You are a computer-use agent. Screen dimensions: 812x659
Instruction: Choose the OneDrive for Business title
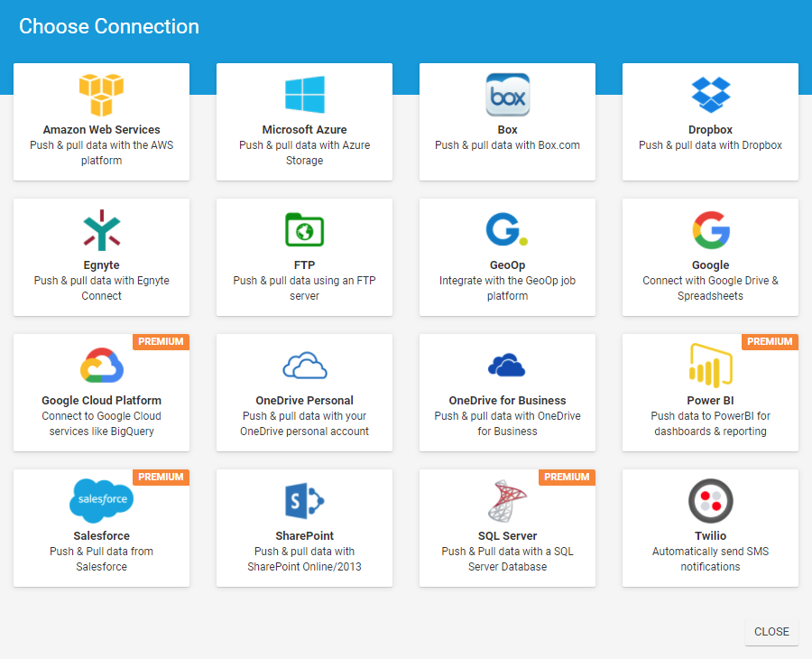(x=507, y=401)
